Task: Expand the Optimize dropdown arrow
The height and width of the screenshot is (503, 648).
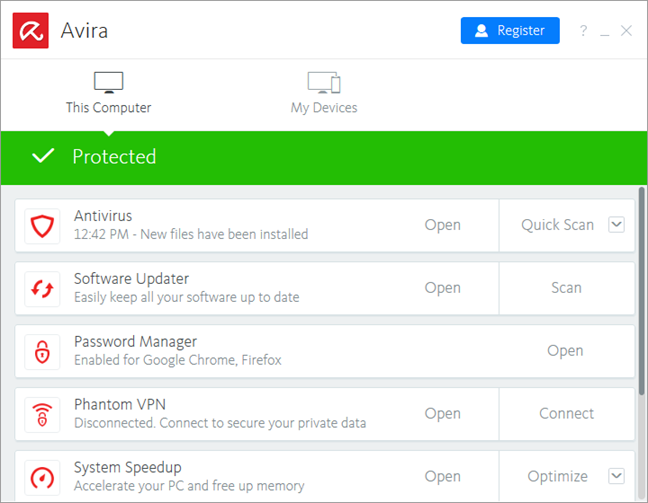Action: tap(616, 476)
